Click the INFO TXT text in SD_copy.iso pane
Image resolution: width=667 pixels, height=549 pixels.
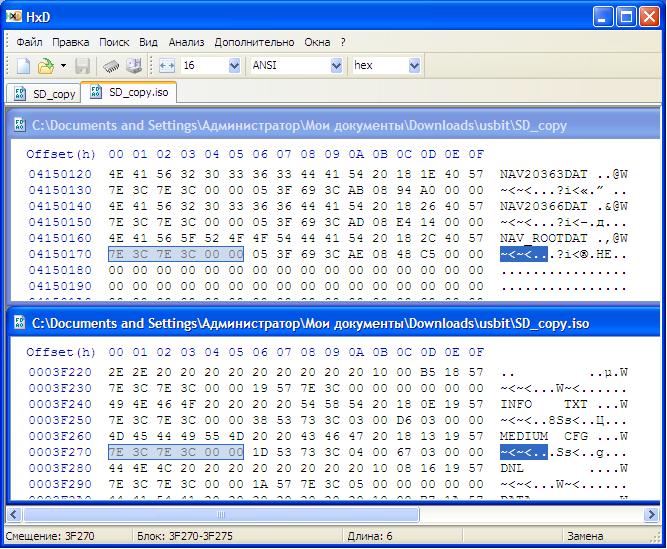point(543,404)
